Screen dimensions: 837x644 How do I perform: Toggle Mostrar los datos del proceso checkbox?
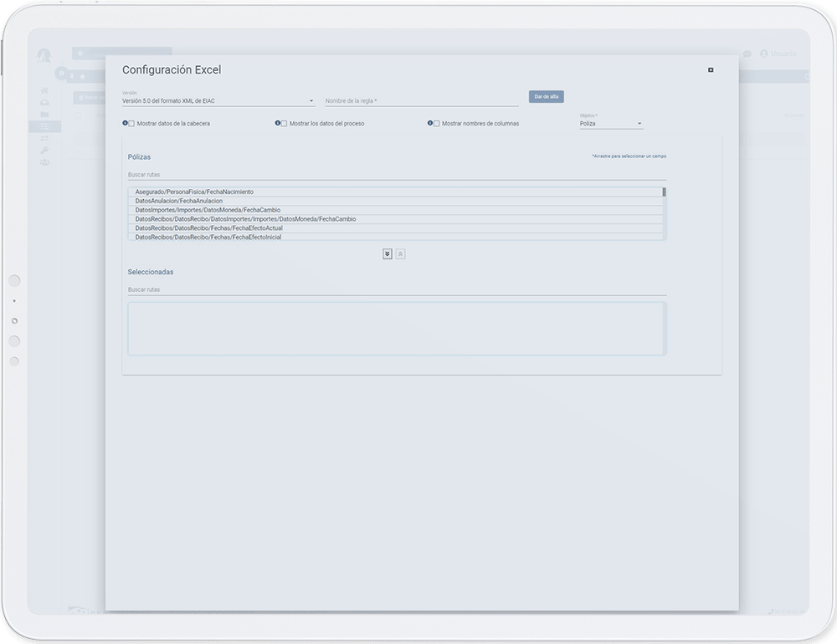(x=284, y=123)
